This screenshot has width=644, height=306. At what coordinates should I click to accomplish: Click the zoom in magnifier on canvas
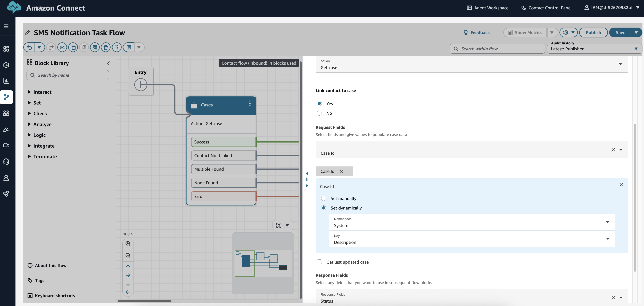coord(128,243)
